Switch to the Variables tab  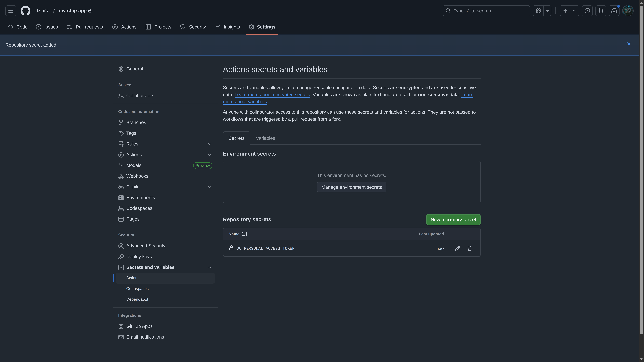coord(265,138)
